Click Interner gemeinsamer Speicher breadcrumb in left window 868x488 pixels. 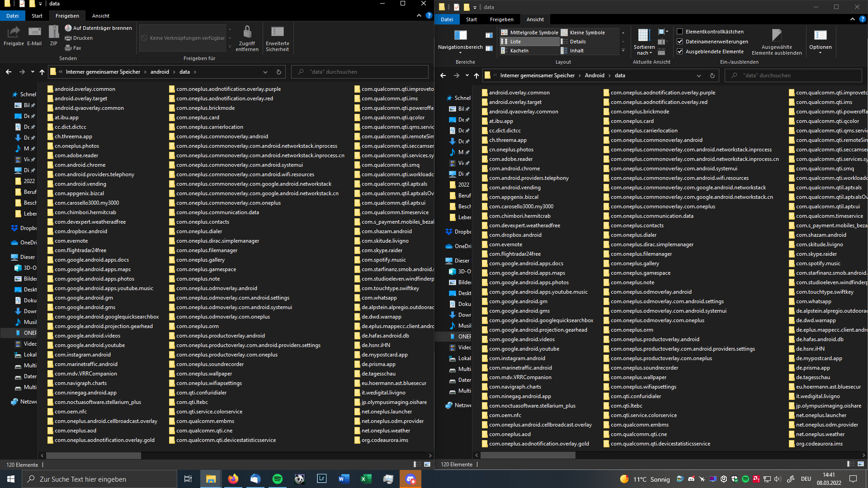pos(103,72)
